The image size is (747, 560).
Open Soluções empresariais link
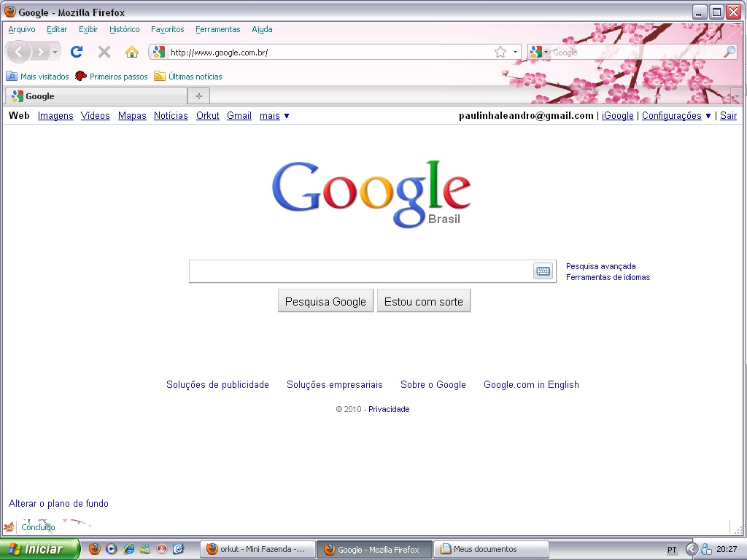pyautogui.click(x=334, y=385)
